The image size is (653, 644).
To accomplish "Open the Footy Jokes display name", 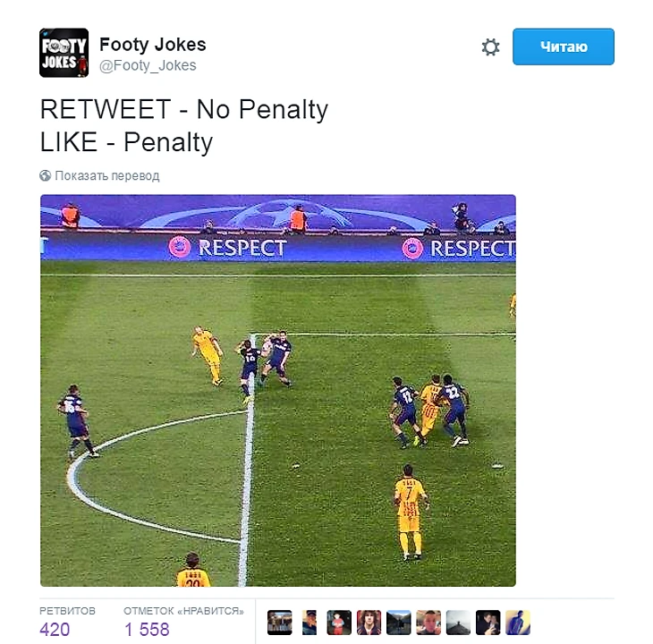I will tap(153, 44).
